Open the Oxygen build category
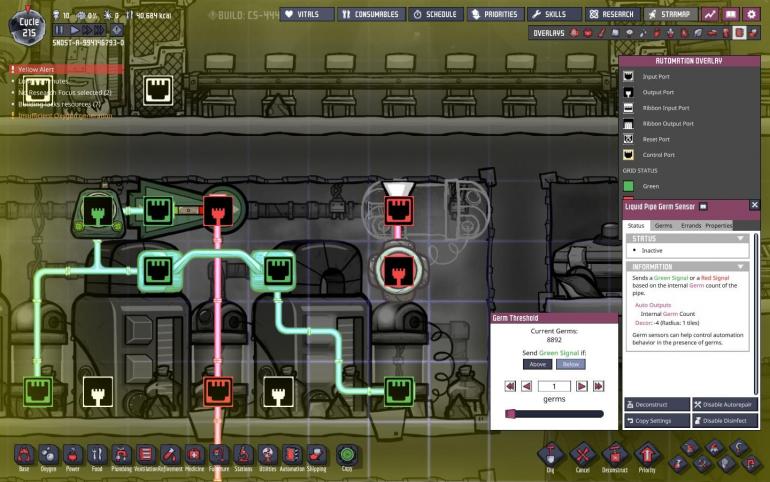This screenshot has height=482, width=770. pyautogui.click(x=48, y=455)
